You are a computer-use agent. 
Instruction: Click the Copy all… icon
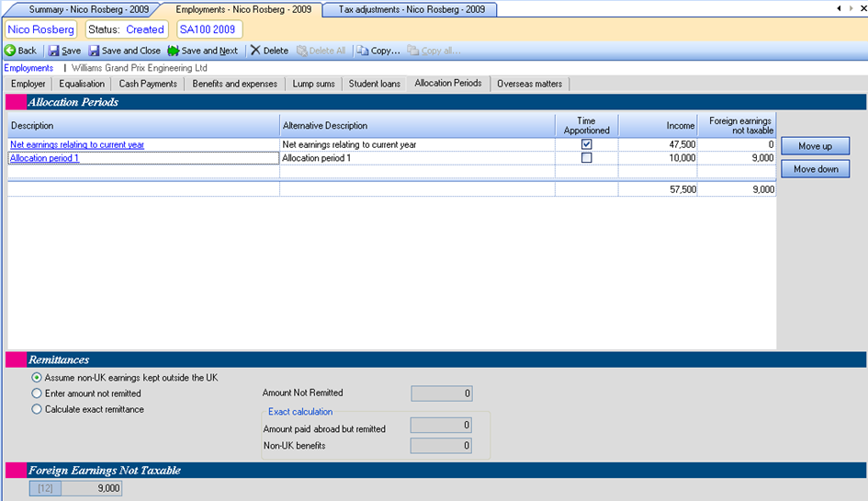(413, 51)
